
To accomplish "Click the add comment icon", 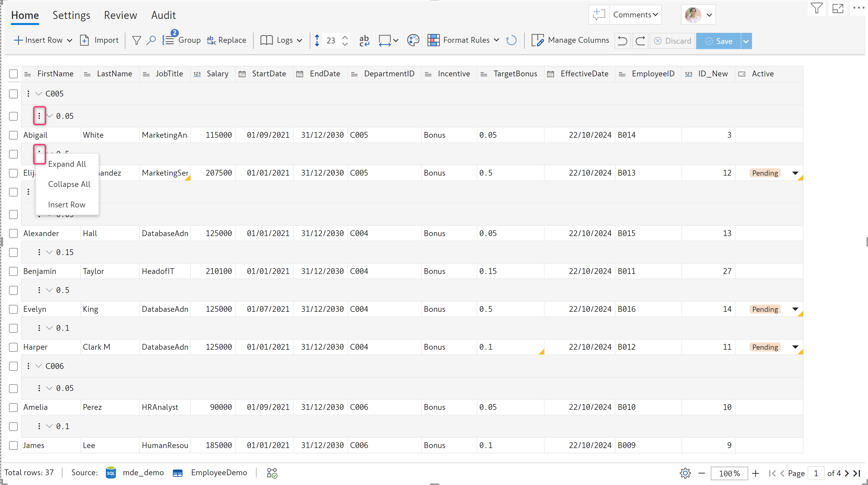I will coord(599,15).
